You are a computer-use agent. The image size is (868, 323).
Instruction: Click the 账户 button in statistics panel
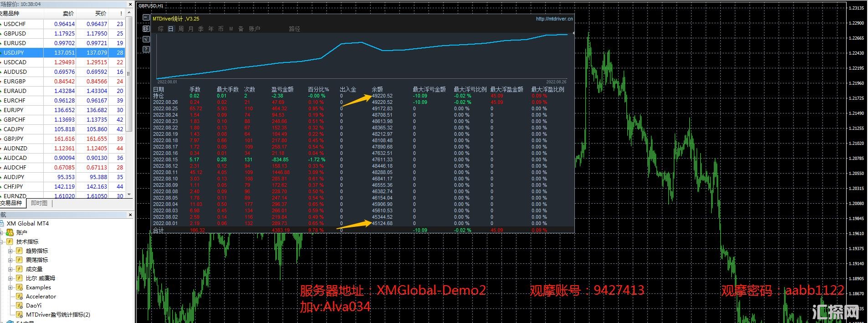click(x=254, y=29)
